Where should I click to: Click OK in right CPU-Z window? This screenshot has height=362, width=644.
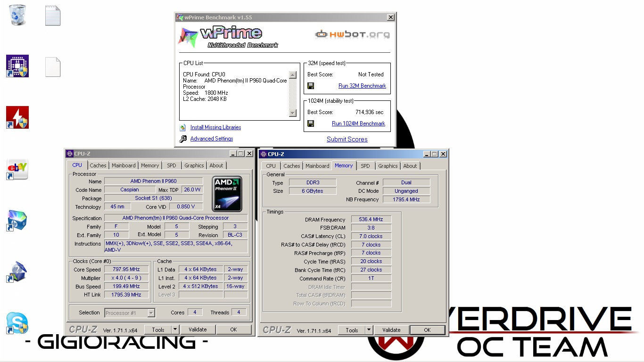pyautogui.click(x=427, y=330)
